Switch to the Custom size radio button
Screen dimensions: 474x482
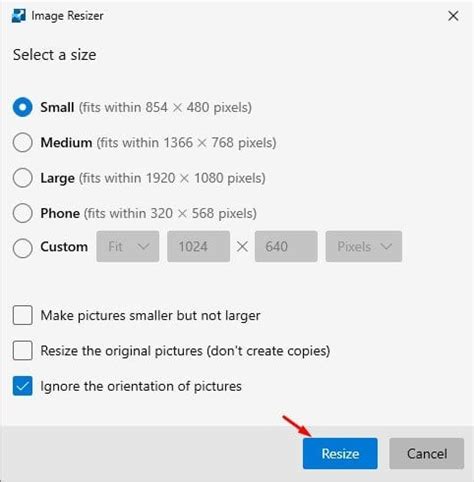23,248
